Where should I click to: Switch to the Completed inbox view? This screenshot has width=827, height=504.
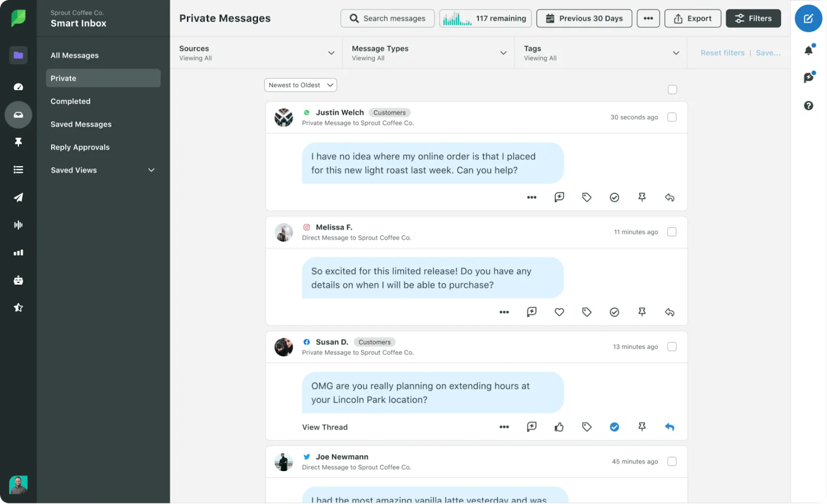click(x=70, y=101)
